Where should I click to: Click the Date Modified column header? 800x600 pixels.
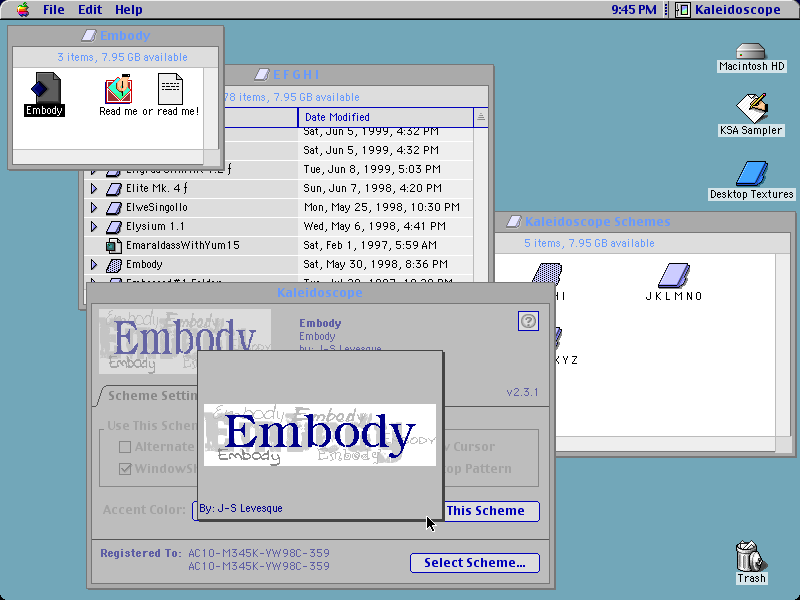tap(386, 117)
